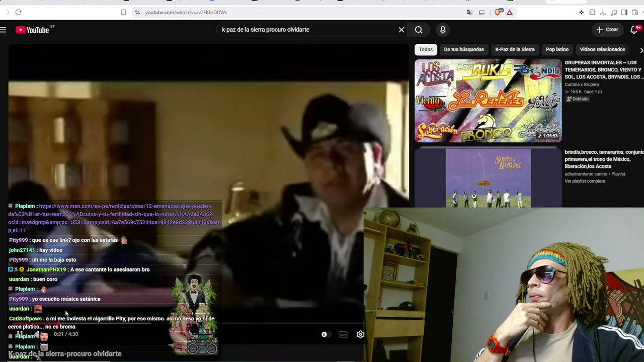
Task: Open the media playback music-note icon
Action: pyautogui.click(x=614, y=12)
